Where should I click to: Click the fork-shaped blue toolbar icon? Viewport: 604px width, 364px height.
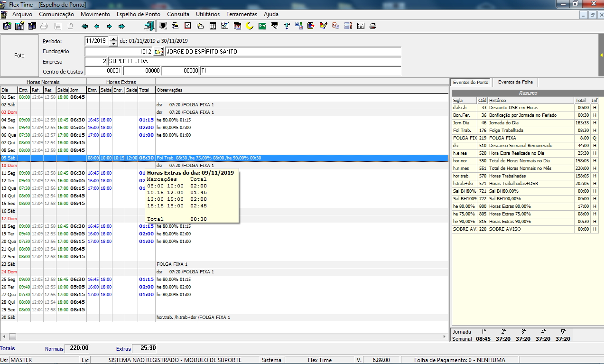[x=287, y=26]
